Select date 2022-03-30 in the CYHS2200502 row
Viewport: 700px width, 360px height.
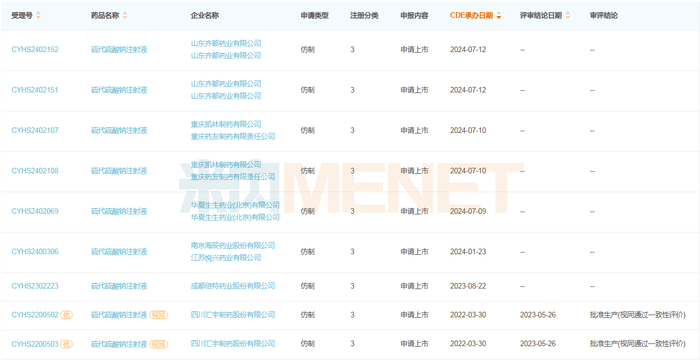pos(468,315)
